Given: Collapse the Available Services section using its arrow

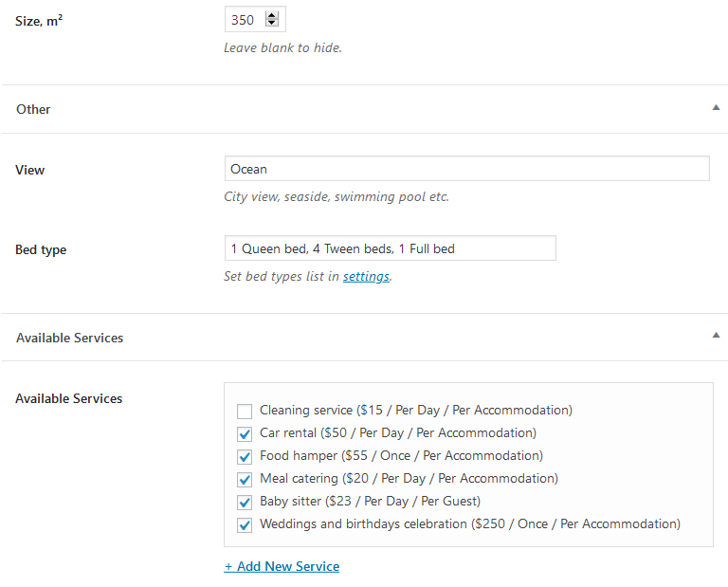Looking at the screenshot, I should [x=716, y=336].
